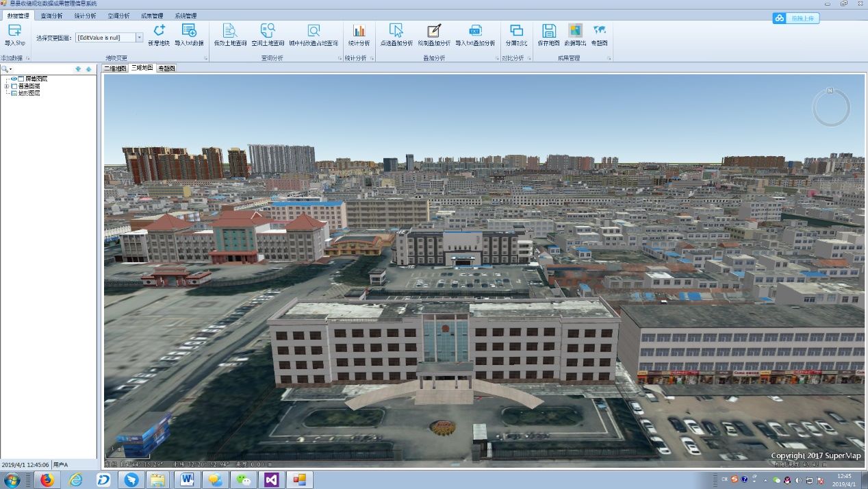Open 导入txt数据 import tool
Image resolution: width=868 pixels, height=489 pixels.
pyautogui.click(x=189, y=31)
